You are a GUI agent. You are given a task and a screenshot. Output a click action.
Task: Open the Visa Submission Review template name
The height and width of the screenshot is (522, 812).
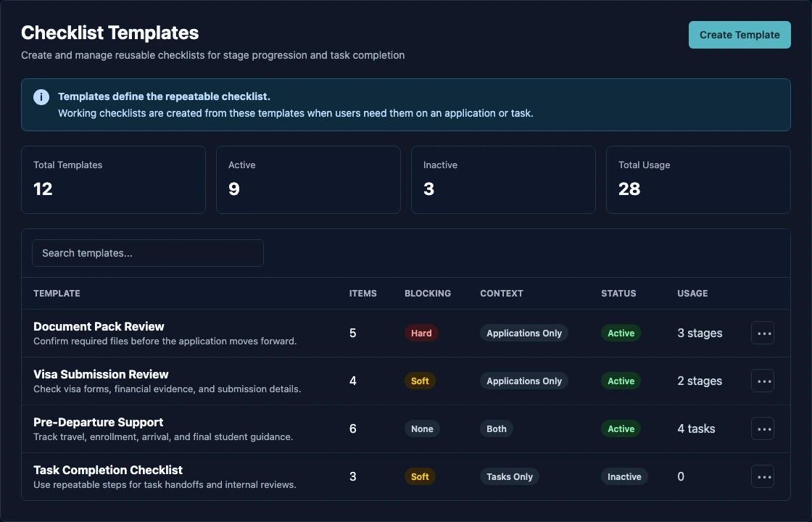point(101,374)
